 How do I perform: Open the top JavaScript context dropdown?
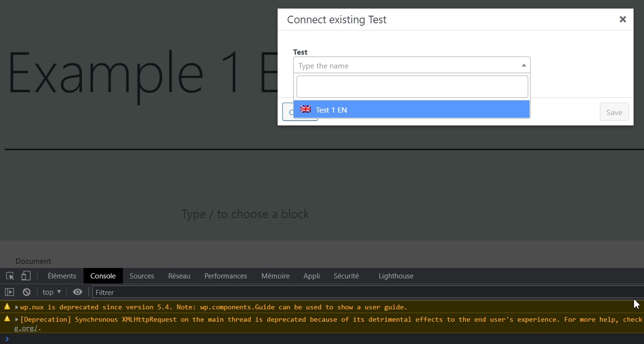[52, 292]
